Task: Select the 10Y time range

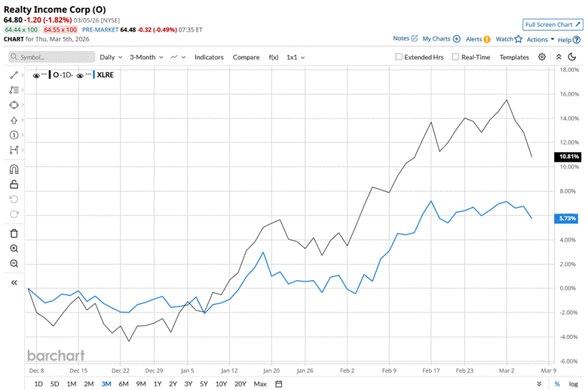Action: 221,384
